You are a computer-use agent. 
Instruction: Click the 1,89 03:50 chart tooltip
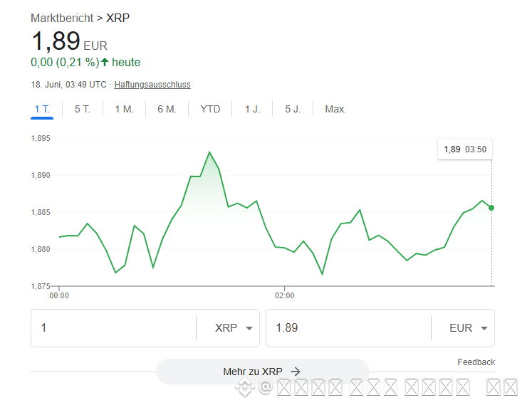pyautogui.click(x=465, y=149)
